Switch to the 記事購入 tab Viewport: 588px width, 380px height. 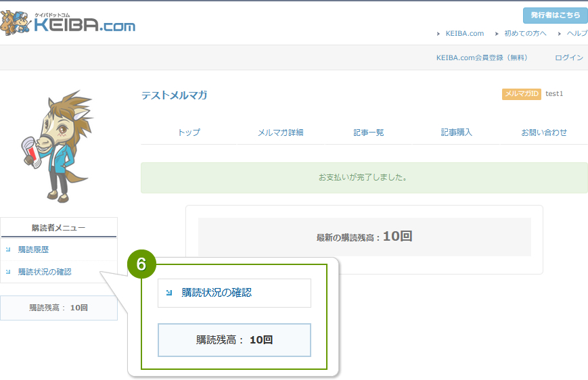coord(456,133)
